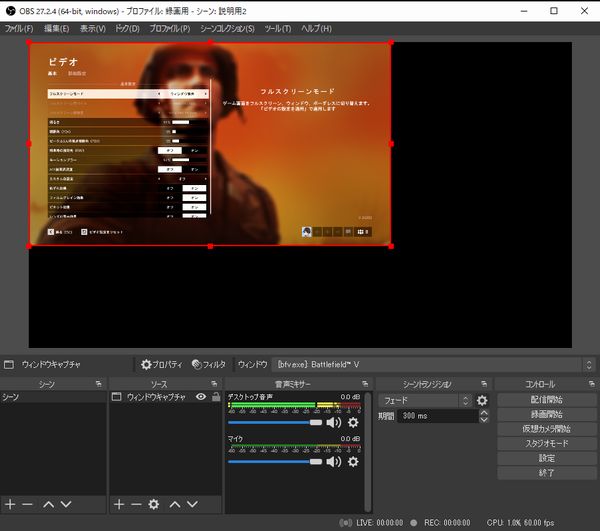Image resolution: width=600 pixels, height=531 pixels.
Task: Open the ツール(T) menu
Action: tap(278, 29)
